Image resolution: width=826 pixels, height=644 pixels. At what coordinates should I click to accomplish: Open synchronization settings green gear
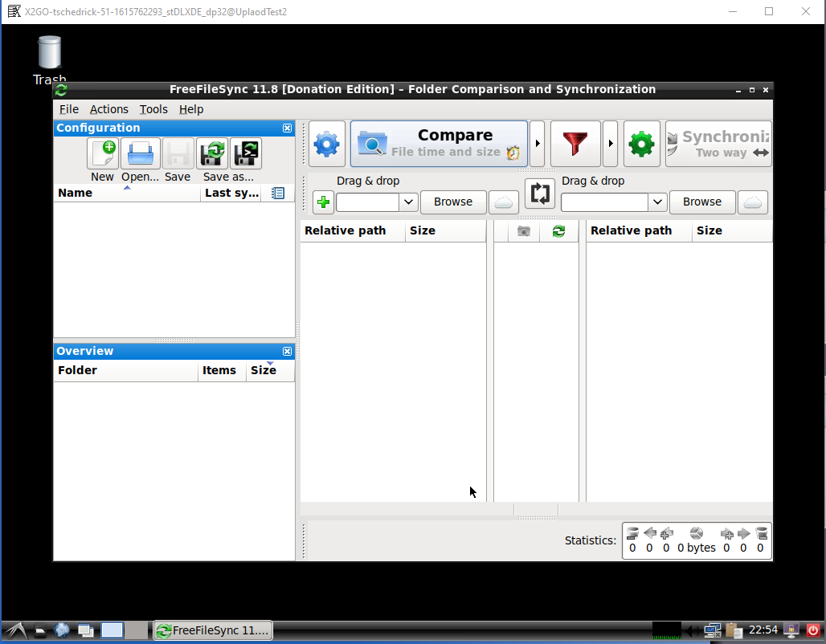(x=642, y=144)
